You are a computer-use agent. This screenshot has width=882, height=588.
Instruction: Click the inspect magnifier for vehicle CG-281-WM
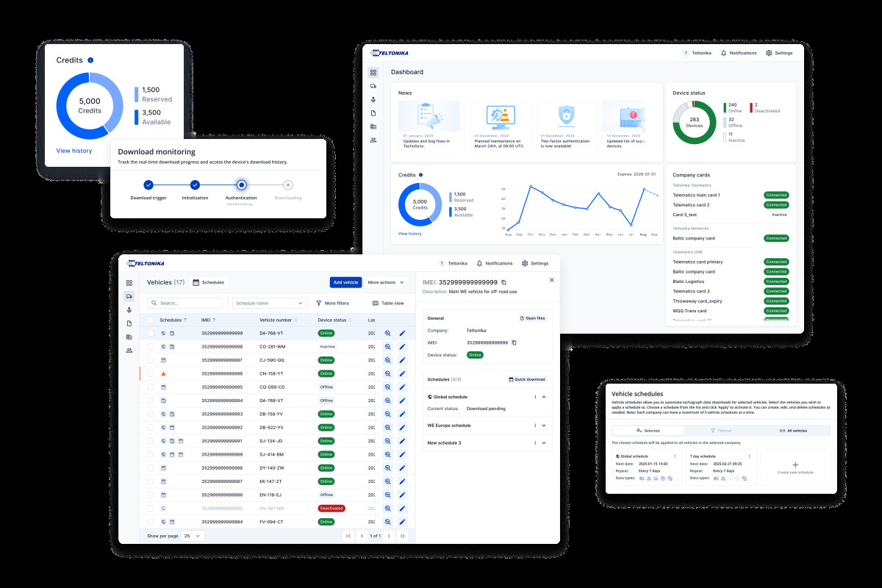click(x=387, y=346)
